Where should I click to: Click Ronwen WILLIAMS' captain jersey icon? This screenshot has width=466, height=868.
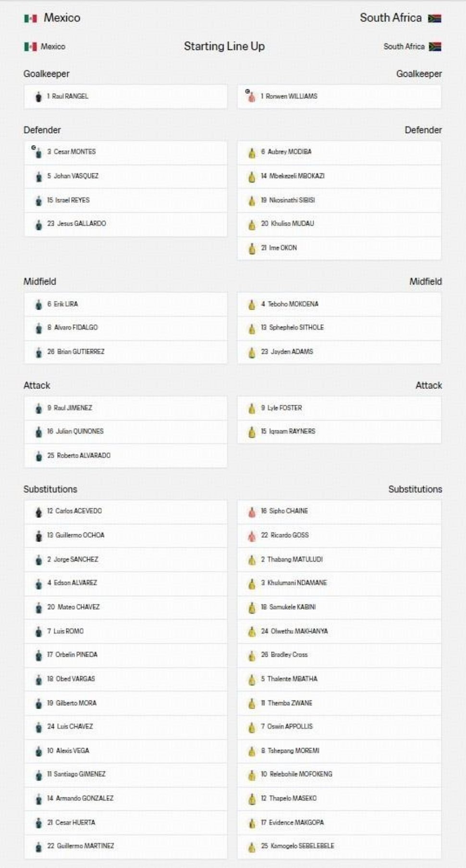point(250,96)
